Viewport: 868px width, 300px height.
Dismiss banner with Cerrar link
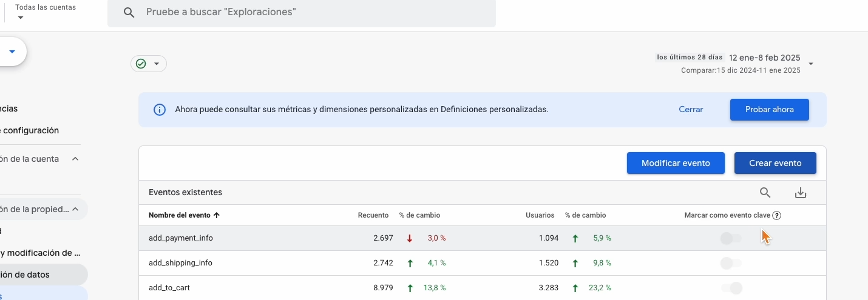click(691, 110)
